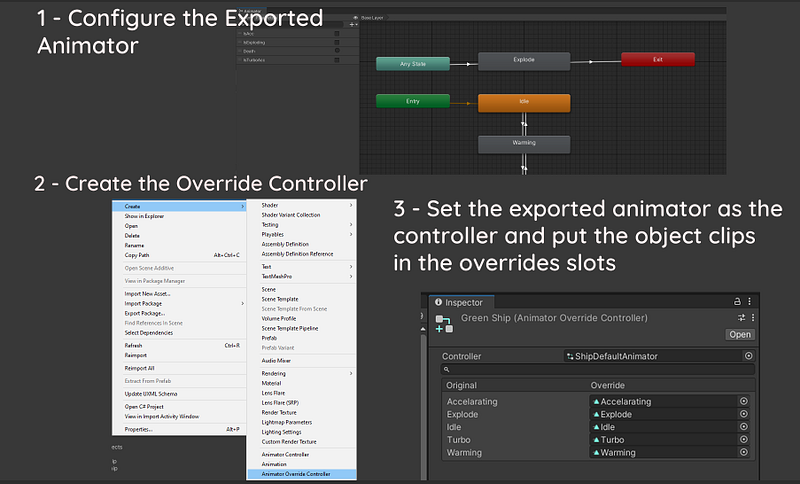Open object picker for Accelarating override
800x484 pixels.
click(744, 401)
